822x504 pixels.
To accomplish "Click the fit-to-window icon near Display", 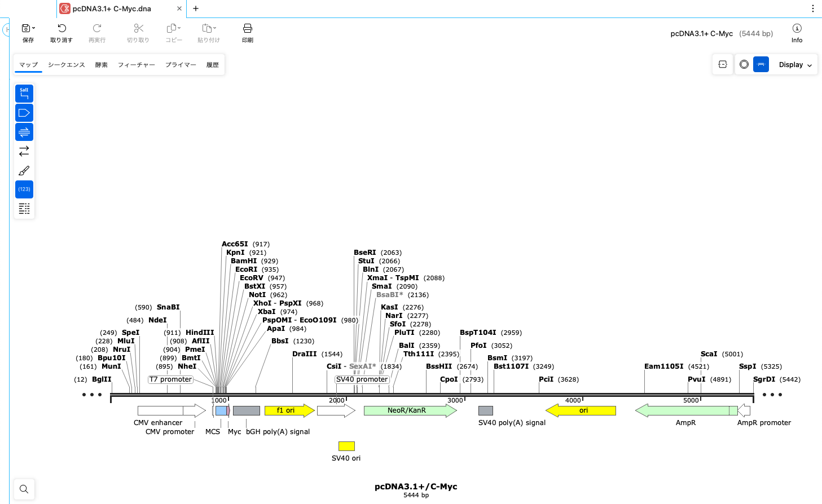I will coord(722,65).
